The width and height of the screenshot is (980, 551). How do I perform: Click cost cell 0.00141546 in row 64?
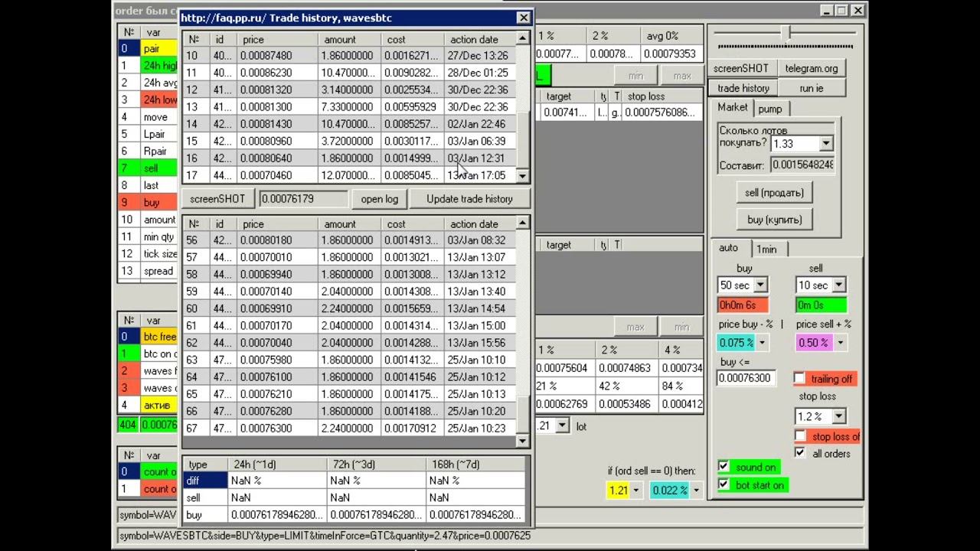413,377
